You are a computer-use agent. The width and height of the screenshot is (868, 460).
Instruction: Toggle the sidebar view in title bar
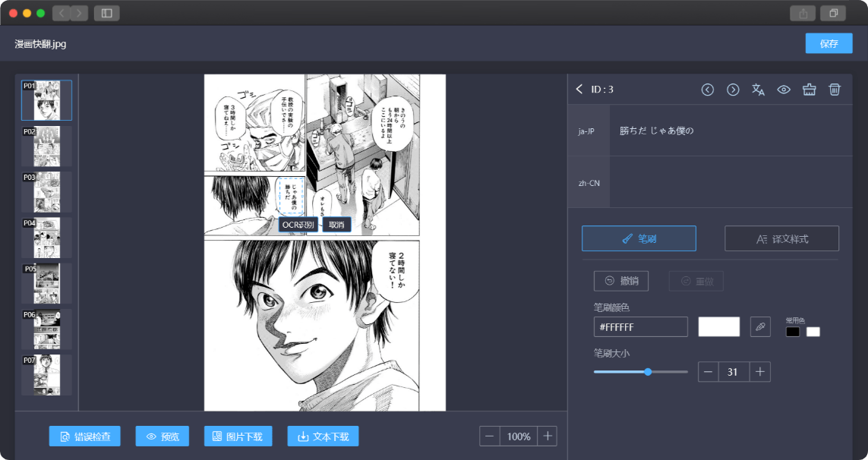(106, 13)
